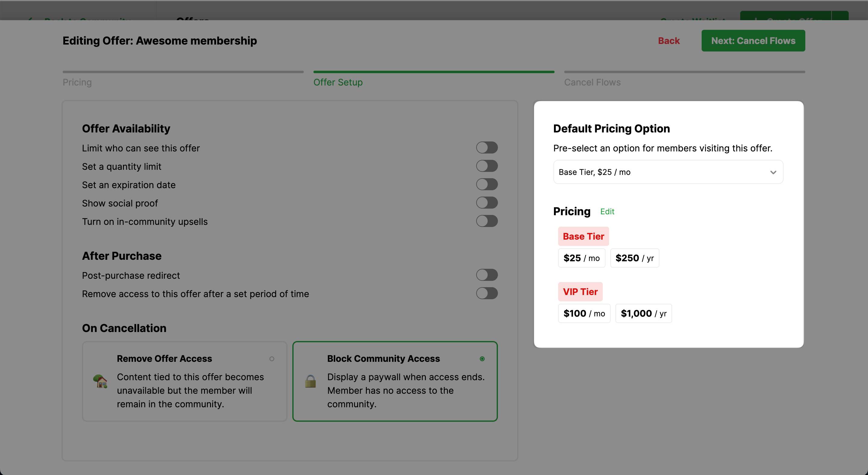868x475 pixels.
Task: Click the Offer Setup step tab
Action: 338,82
